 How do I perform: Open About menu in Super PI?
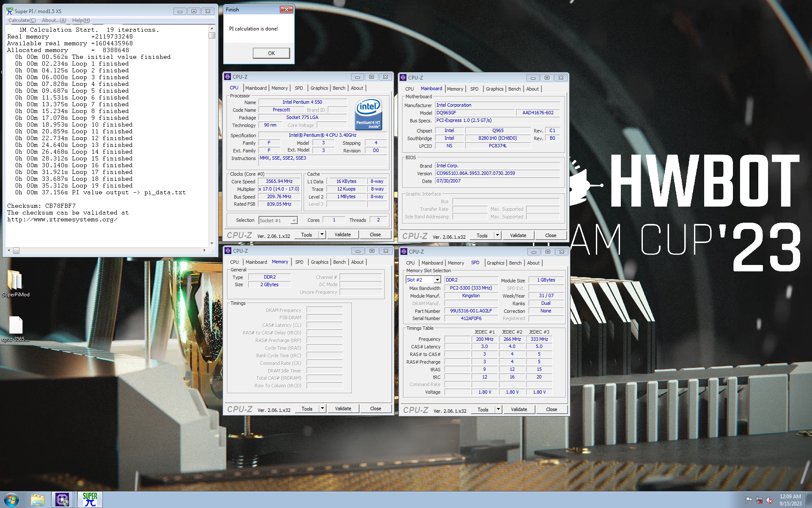54,20
